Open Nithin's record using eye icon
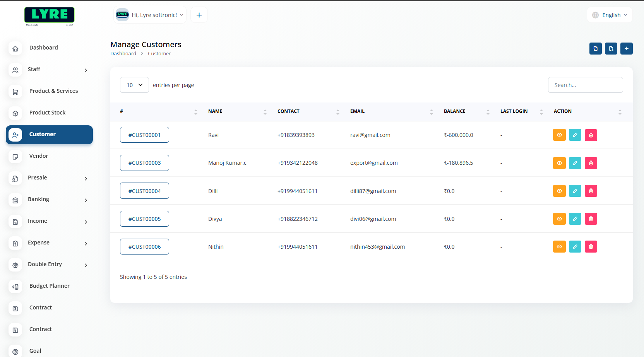Image resolution: width=644 pixels, height=357 pixels. pos(559,246)
